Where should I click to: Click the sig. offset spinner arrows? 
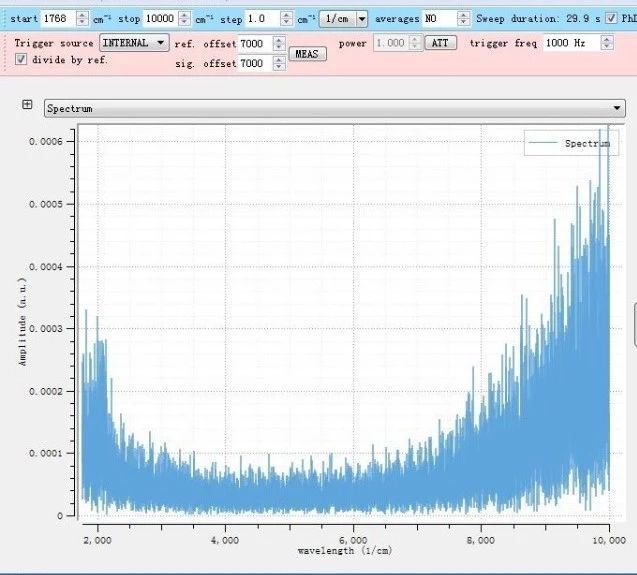click(x=276, y=64)
